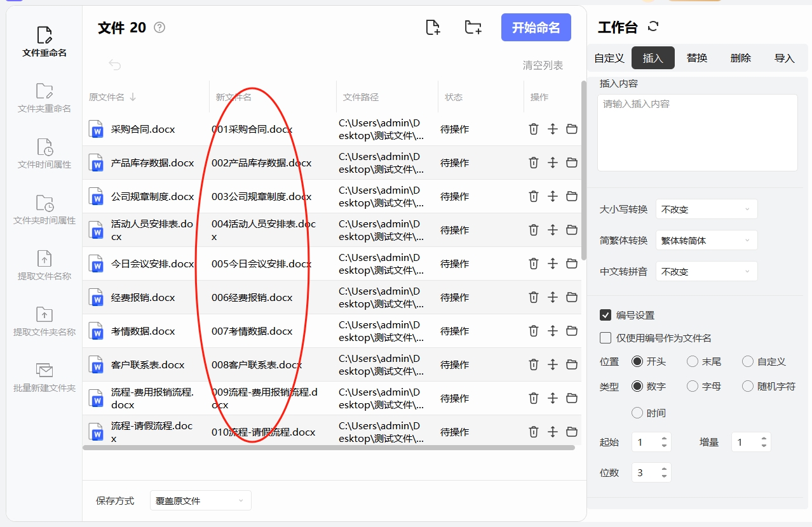
Task: Click the undo arrow icon
Action: pyautogui.click(x=115, y=65)
